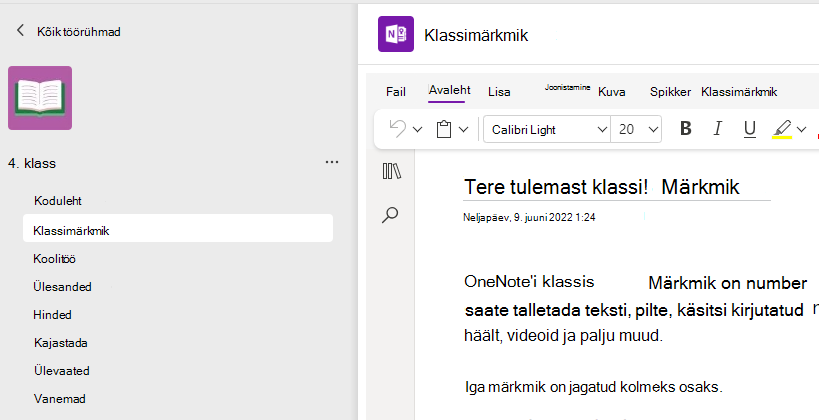Click the date Neljapäev, 9. juuni 2022
This screenshot has height=420, width=819.
pyautogui.click(x=529, y=217)
